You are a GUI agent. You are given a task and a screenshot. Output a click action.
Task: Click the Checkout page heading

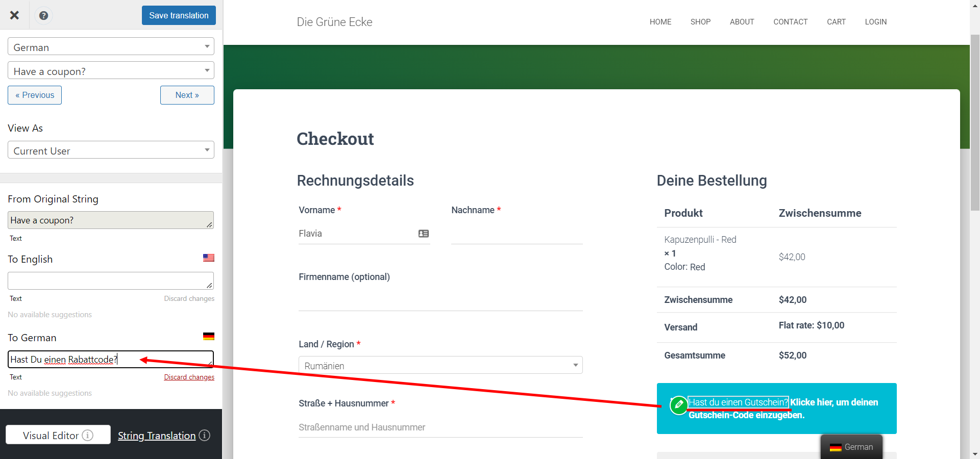(x=335, y=139)
